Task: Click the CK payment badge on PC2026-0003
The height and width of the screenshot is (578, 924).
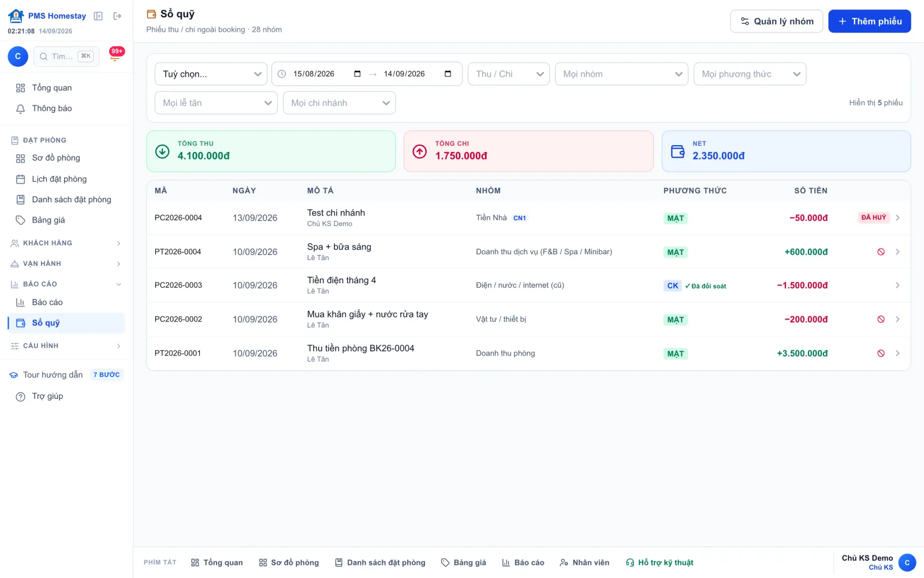Action: pyautogui.click(x=672, y=286)
